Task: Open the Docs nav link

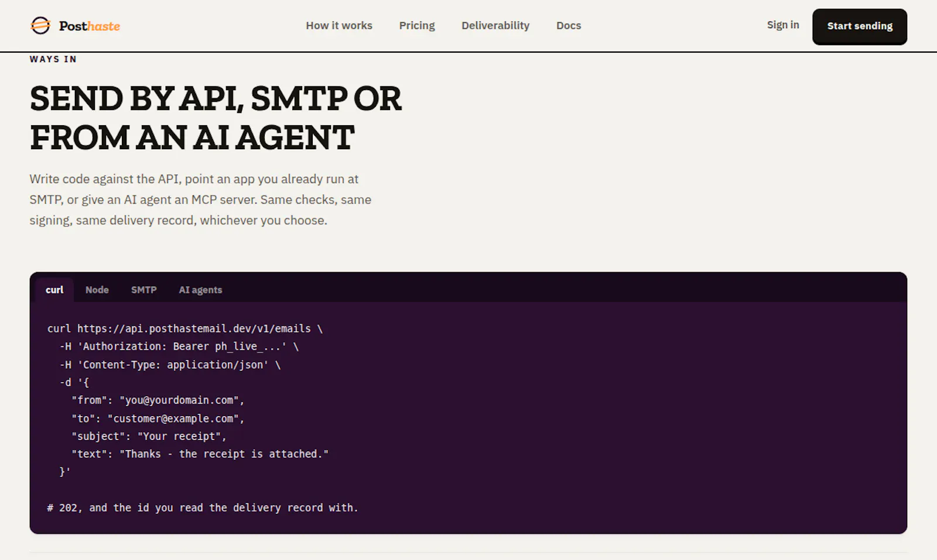Action: (569, 26)
